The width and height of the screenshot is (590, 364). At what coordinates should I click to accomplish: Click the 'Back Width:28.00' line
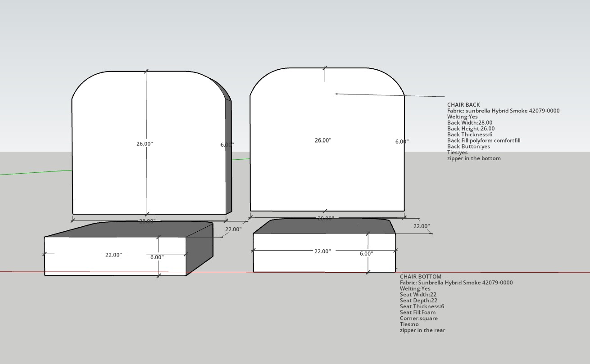tap(470, 122)
